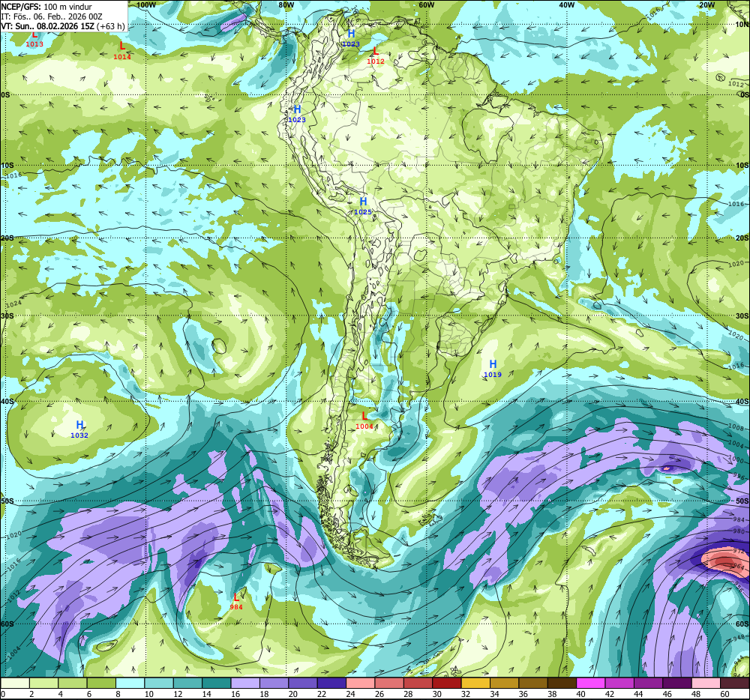Click the 964 isobar label in the storm core
Viewport: 750px width, 700px height.
tap(739, 567)
